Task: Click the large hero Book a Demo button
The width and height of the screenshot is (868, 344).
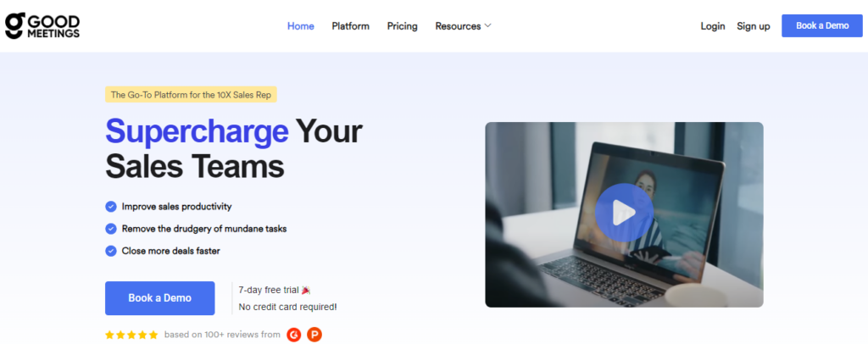Action: click(160, 298)
